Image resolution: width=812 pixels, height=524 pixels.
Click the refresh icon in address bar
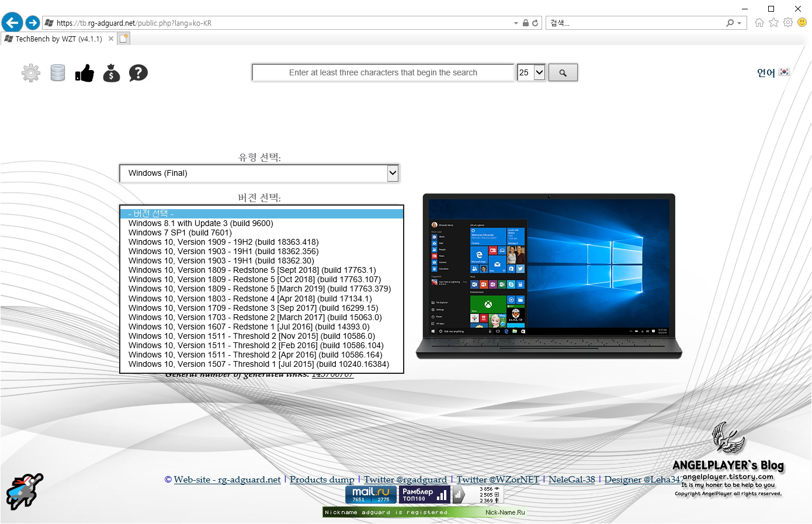coord(535,23)
